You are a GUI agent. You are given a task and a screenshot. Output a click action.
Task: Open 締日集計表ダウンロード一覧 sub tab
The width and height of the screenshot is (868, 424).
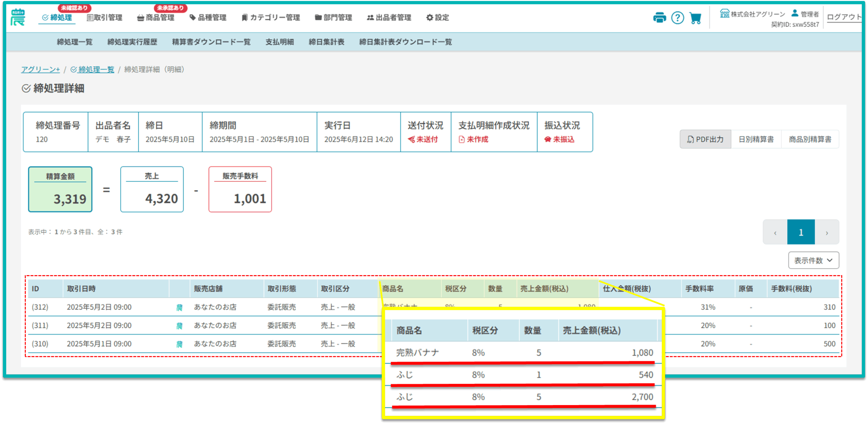click(406, 42)
